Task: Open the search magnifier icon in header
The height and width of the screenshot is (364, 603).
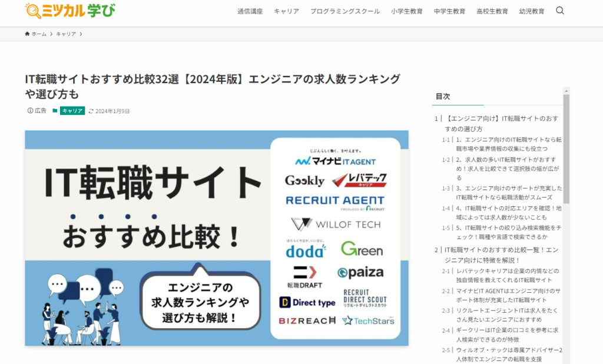Action: point(560,11)
